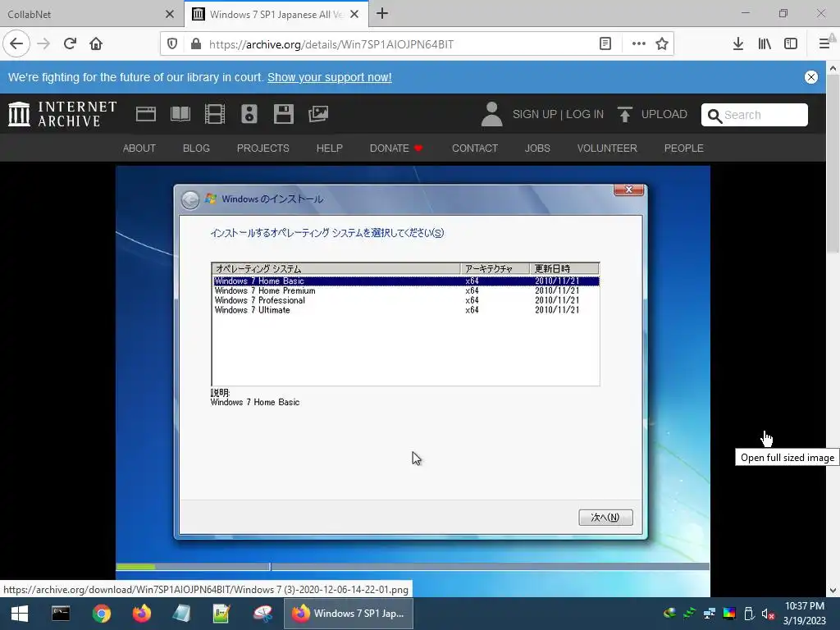Open page actions three-dot menu
The image size is (840, 630).
click(x=638, y=44)
